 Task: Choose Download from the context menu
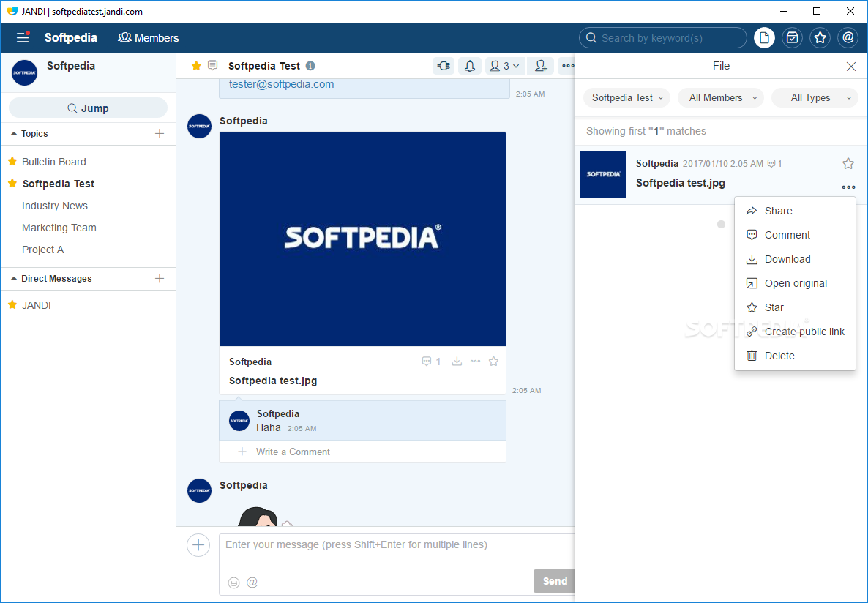[x=795, y=259]
